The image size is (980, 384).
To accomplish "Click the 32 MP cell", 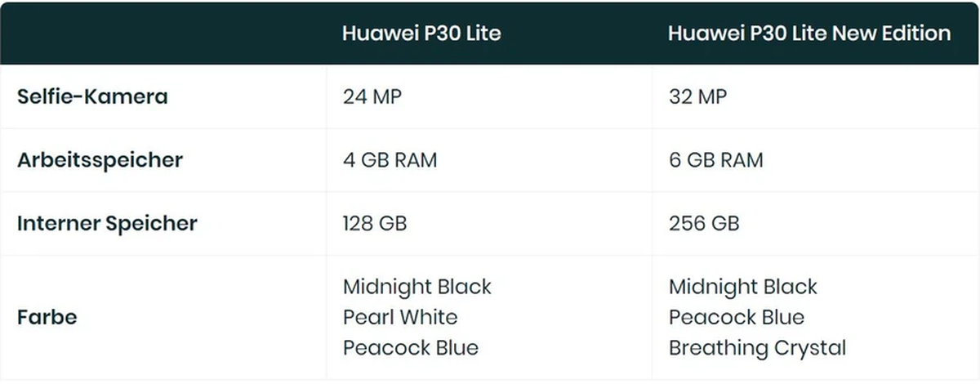I will (697, 96).
